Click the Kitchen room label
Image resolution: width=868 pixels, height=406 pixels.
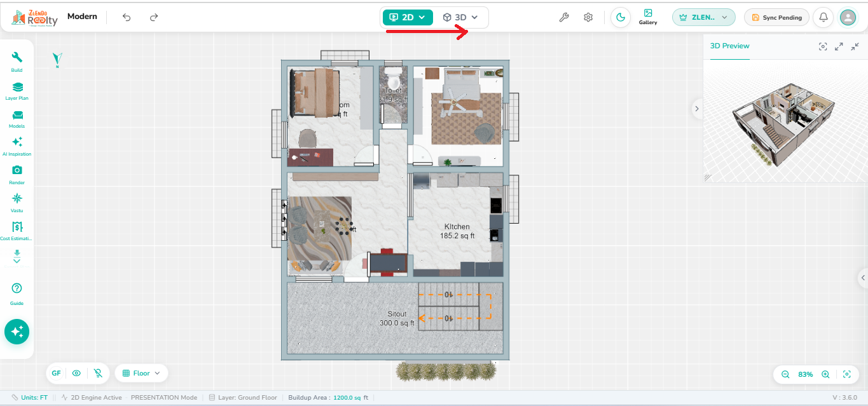click(x=457, y=231)
